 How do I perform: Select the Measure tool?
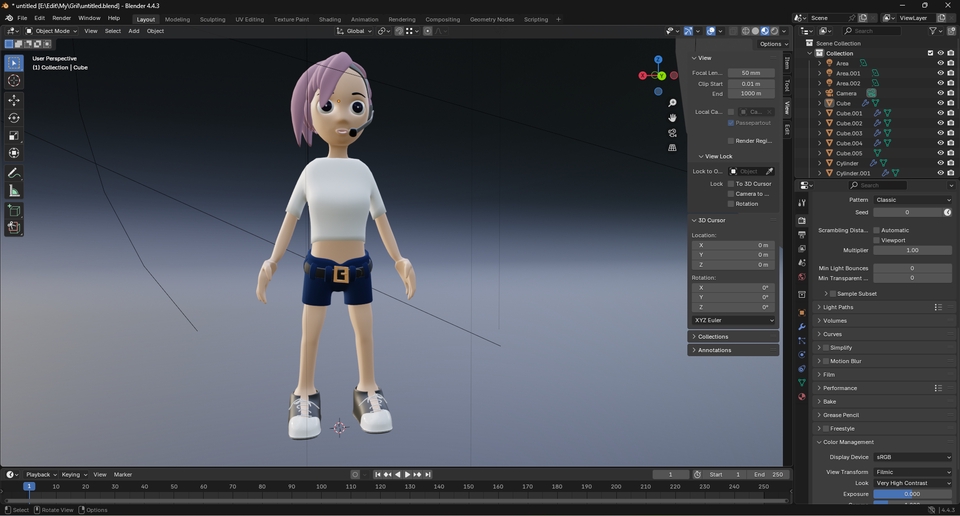tap(14, 191)
